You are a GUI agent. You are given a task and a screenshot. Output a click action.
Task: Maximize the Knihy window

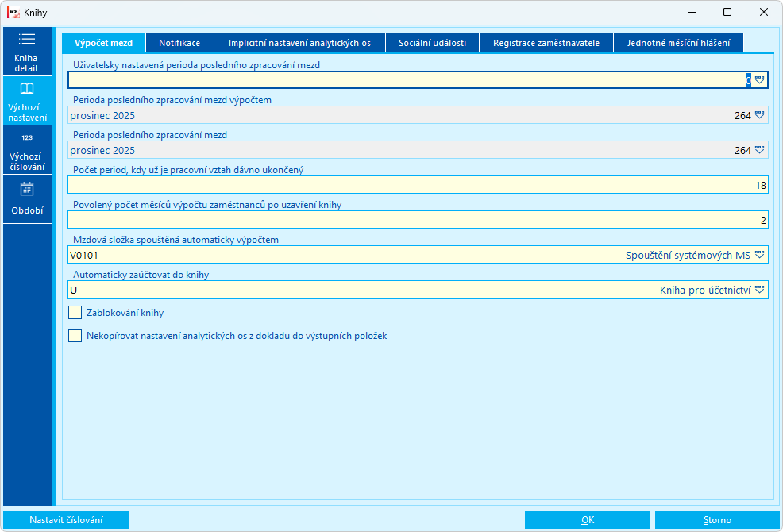tap(727, 12)
